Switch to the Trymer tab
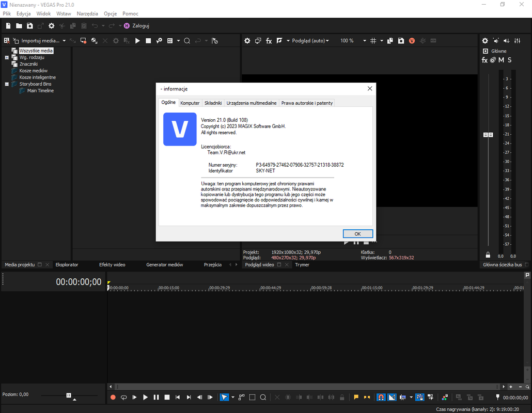The image size is (532, 413). point(302,265)
